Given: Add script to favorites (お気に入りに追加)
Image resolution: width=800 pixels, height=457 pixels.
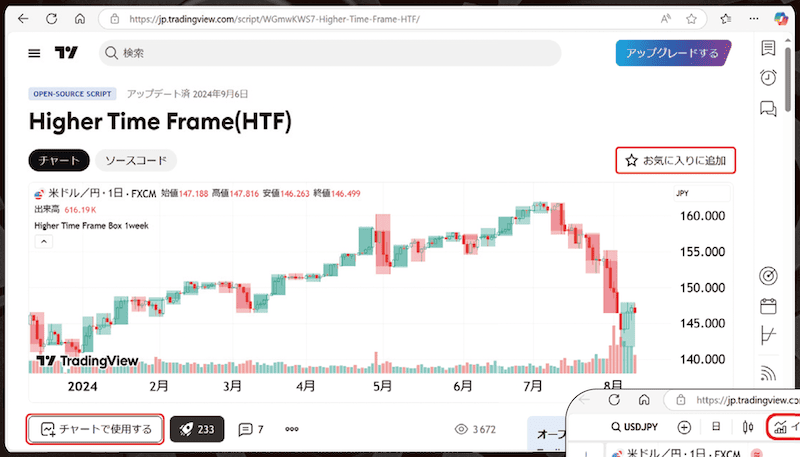Looking at the screenshot, I should point(677,159).
